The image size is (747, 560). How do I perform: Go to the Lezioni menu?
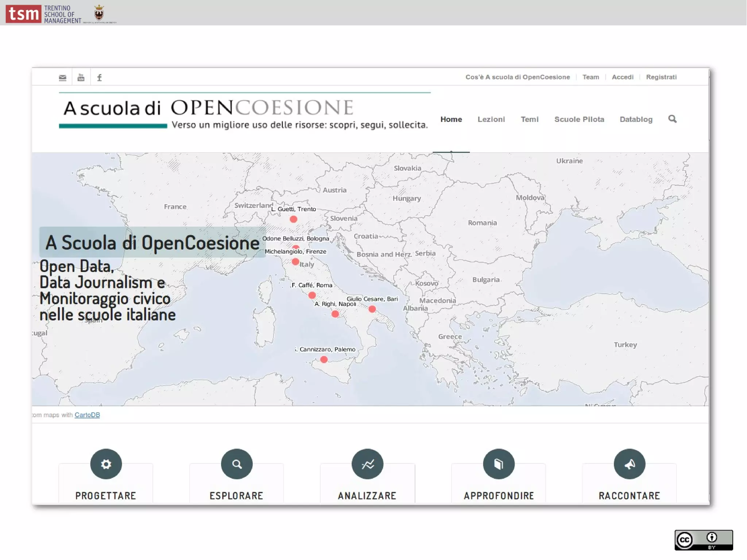tap(491, 119)
